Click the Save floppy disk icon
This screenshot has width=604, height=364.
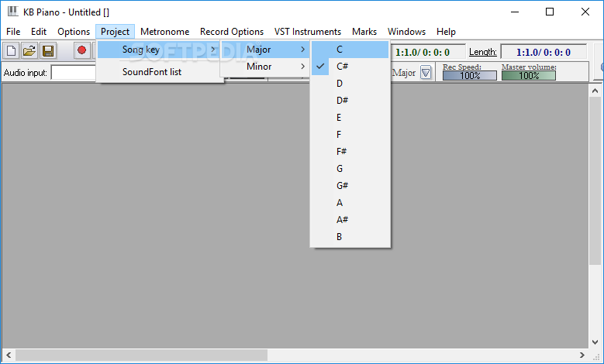pyautogui.click(x=48, y=51)
